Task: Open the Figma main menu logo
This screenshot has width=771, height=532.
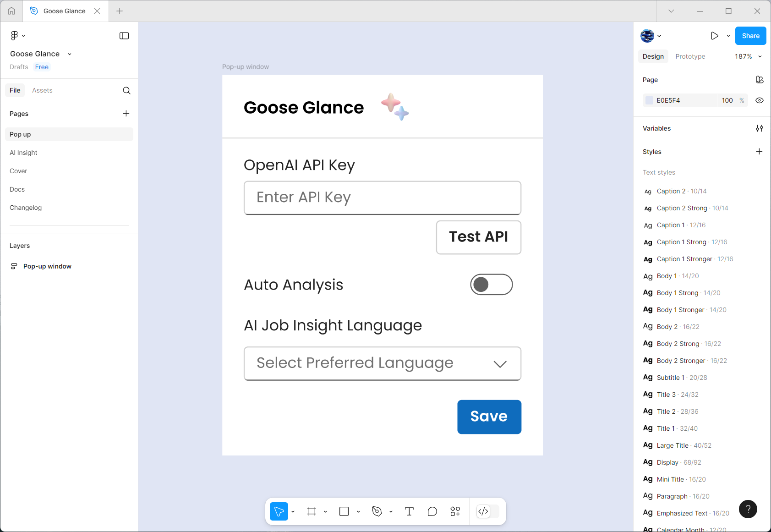Action: tap(14, 36)
